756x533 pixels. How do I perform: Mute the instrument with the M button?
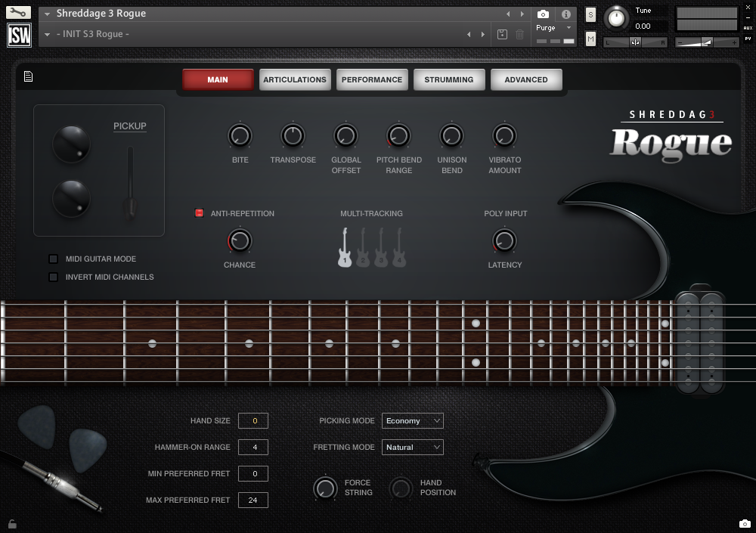pyautogui.click(x=590, y=38)
